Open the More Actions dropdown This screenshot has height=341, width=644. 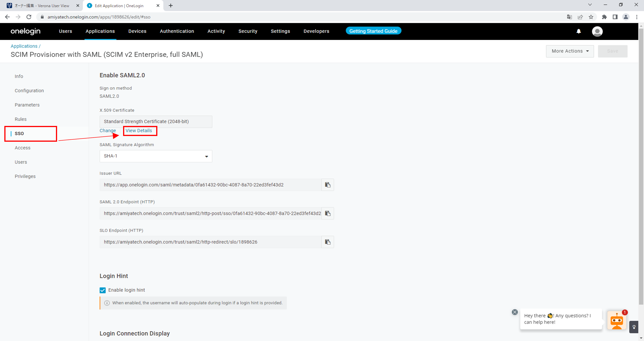tap(570, 51)
